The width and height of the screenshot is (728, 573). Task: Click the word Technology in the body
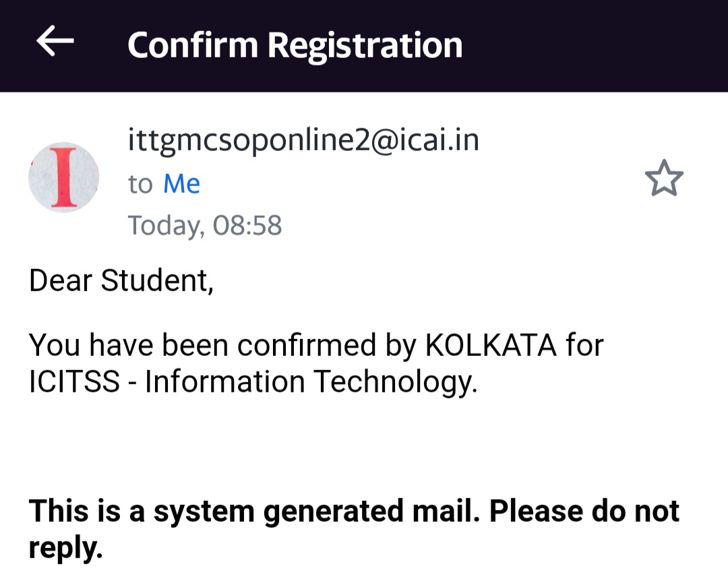(396, 382)
